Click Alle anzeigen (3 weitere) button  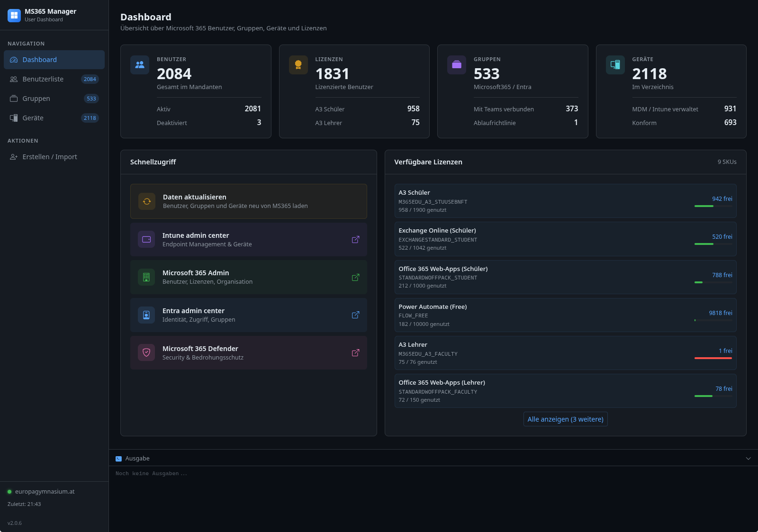pyautogui.click(x=566, y=419)
